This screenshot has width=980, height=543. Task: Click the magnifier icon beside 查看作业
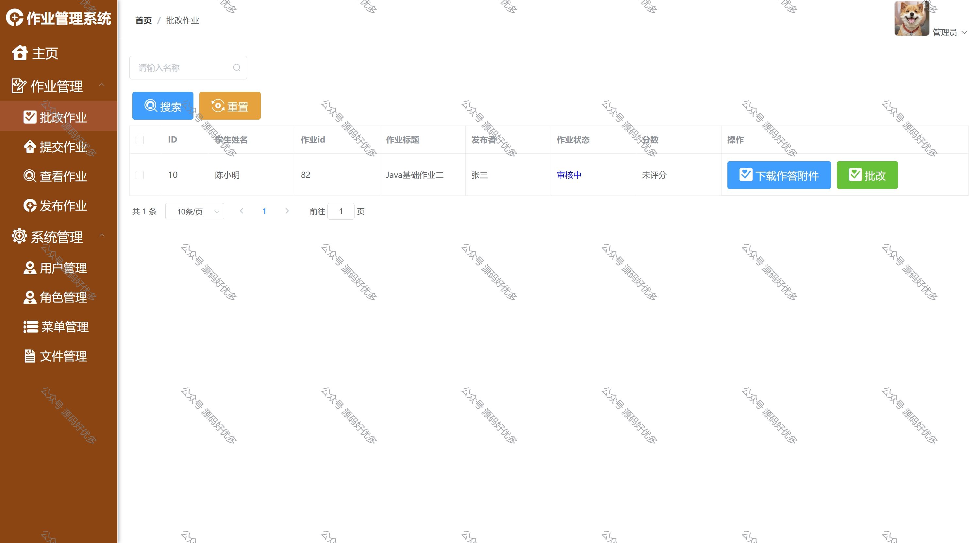[30, 176]
